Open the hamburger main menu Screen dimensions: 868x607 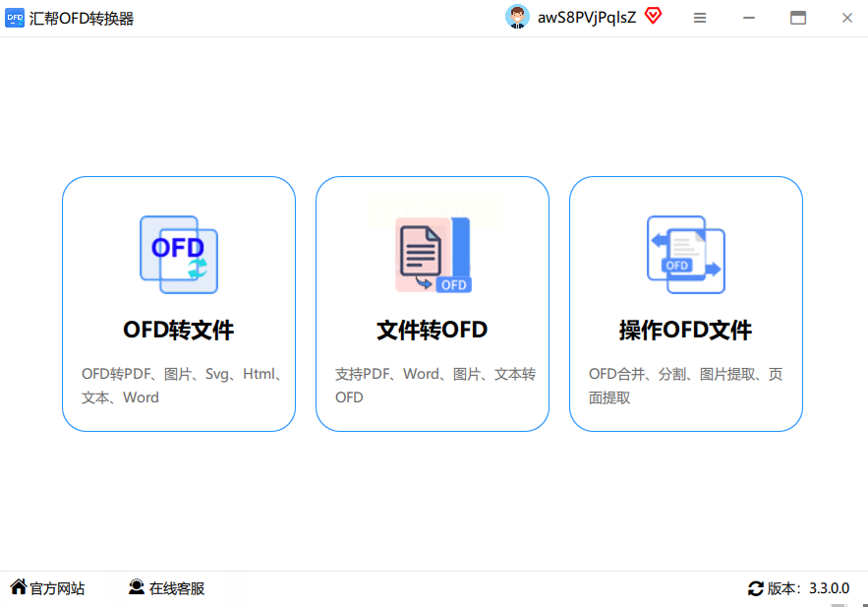pos(700,18)
